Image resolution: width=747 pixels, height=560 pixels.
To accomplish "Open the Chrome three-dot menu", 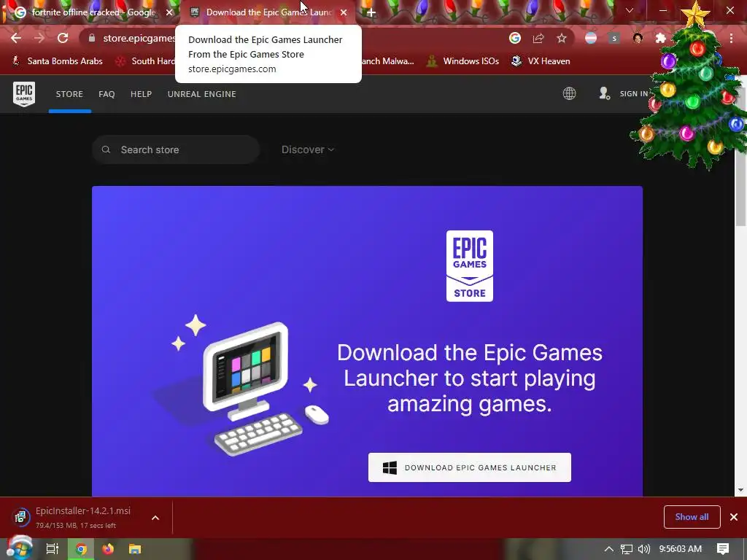I will [x=731, y=38].
